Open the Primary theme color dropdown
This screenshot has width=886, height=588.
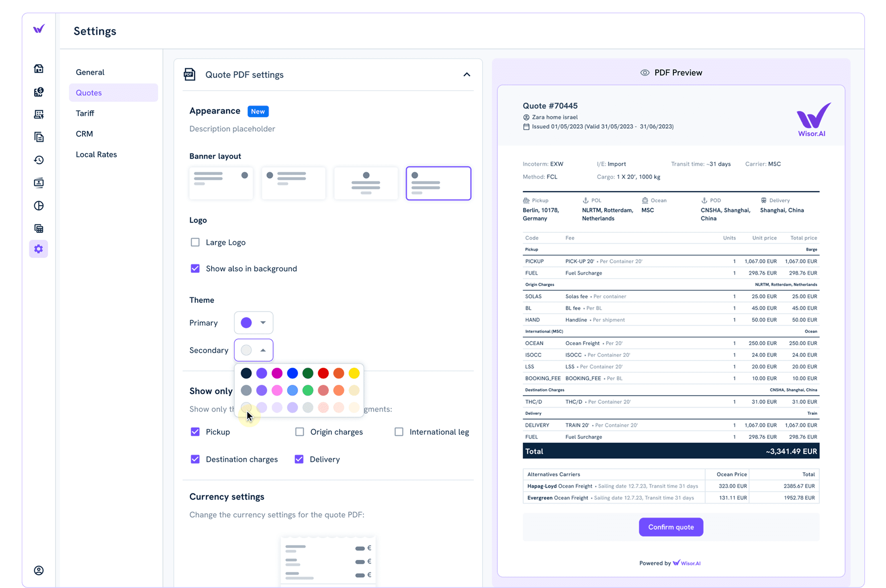254,323
